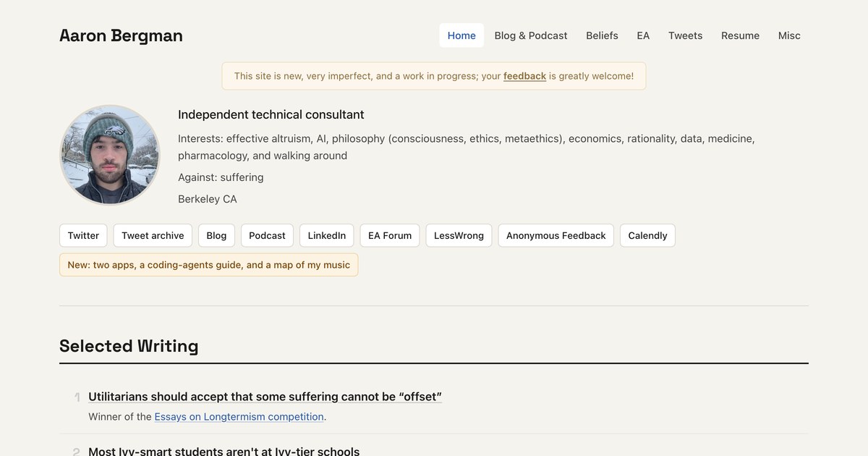Image resolution: width=868 pixels, height=456 pixels.
Task: Open the Essays on Longtermism competition link
Action: [239, 417]
